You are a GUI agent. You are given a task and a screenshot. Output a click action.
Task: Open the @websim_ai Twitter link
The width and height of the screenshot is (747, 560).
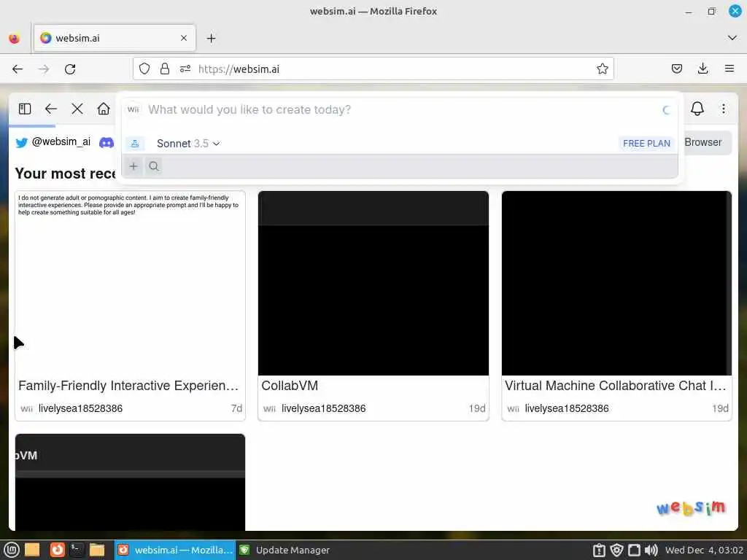tap(61, 142)
